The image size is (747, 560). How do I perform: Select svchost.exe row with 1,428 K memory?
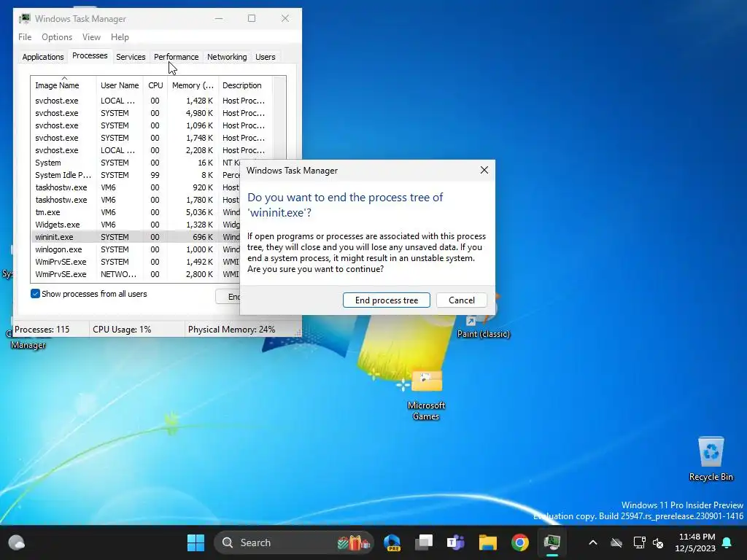pos(152,101)
